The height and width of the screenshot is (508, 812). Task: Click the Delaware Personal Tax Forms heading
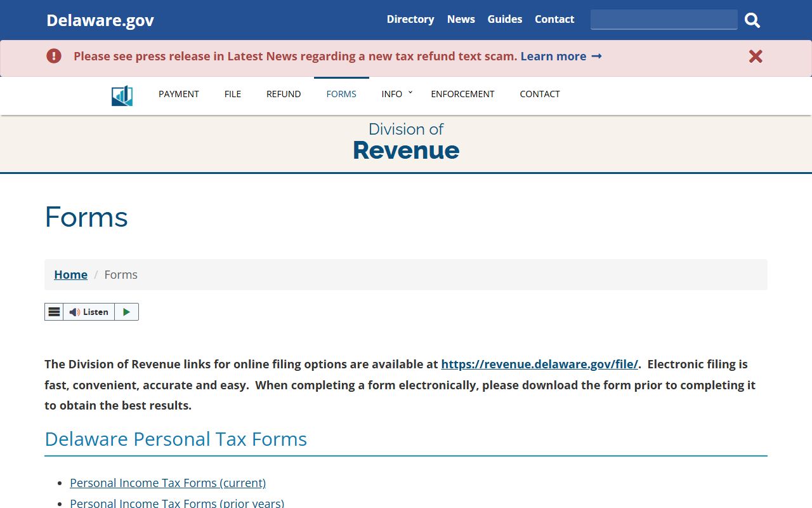click(x=176, y=439)
